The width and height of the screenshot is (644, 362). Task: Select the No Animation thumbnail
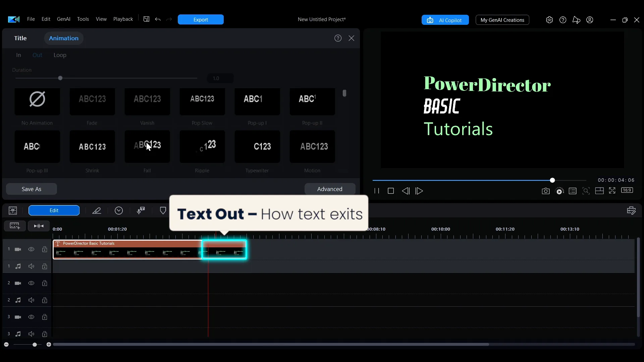point(37,102)
